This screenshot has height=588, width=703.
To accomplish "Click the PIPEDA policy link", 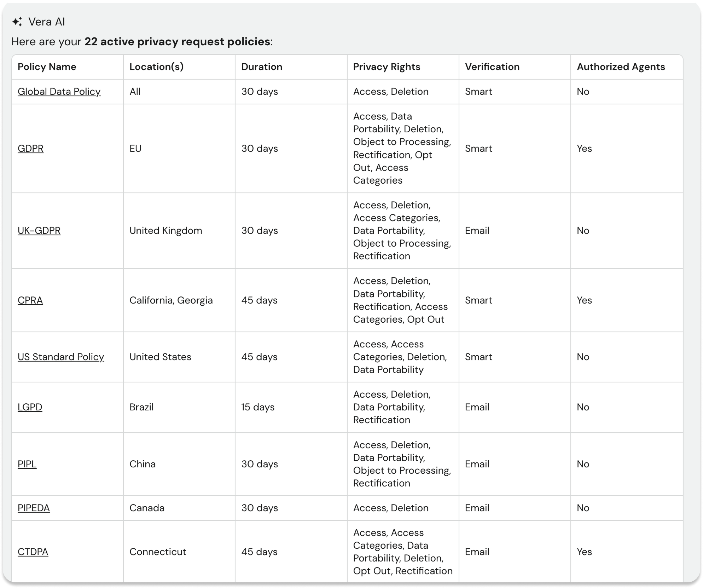I will [x=34, y=508].
